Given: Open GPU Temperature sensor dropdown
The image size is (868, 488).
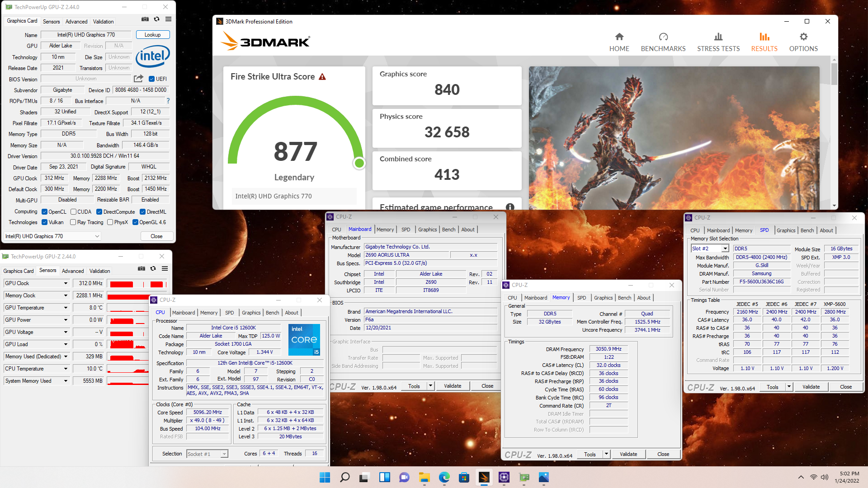Looking at the screenshot, I should (66, 308).
